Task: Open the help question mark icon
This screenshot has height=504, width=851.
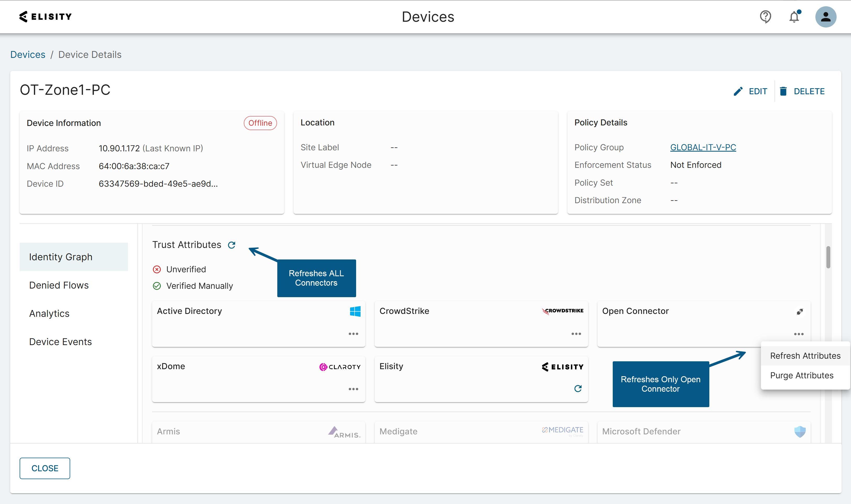Action: tap(765, 17)
